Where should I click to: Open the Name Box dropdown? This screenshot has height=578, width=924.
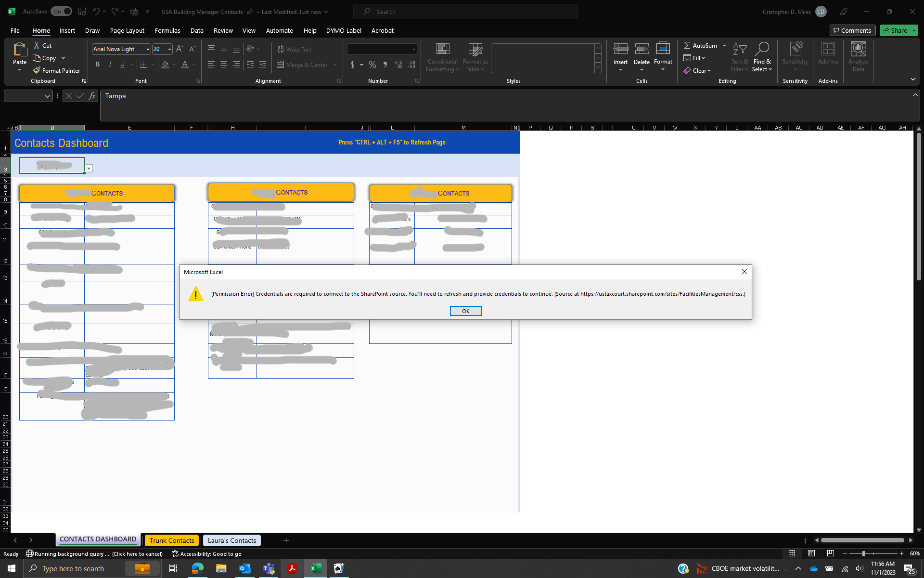point(47,95)
